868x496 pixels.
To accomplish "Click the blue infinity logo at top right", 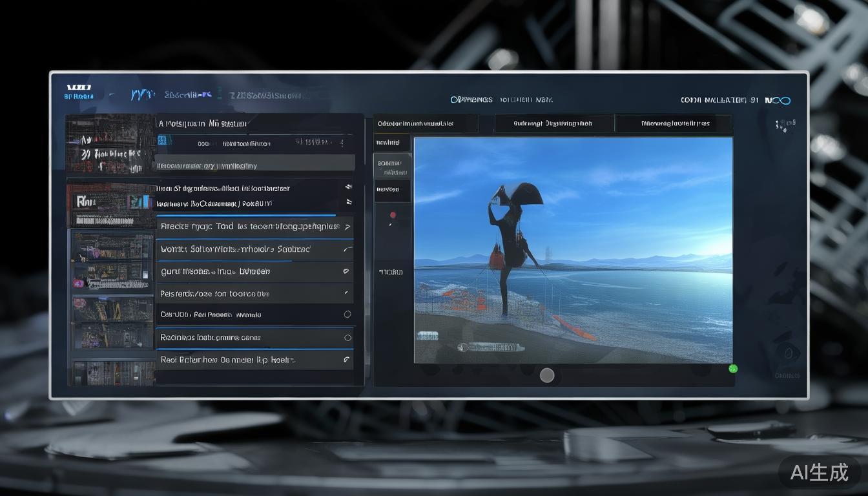I will [780, 100].
